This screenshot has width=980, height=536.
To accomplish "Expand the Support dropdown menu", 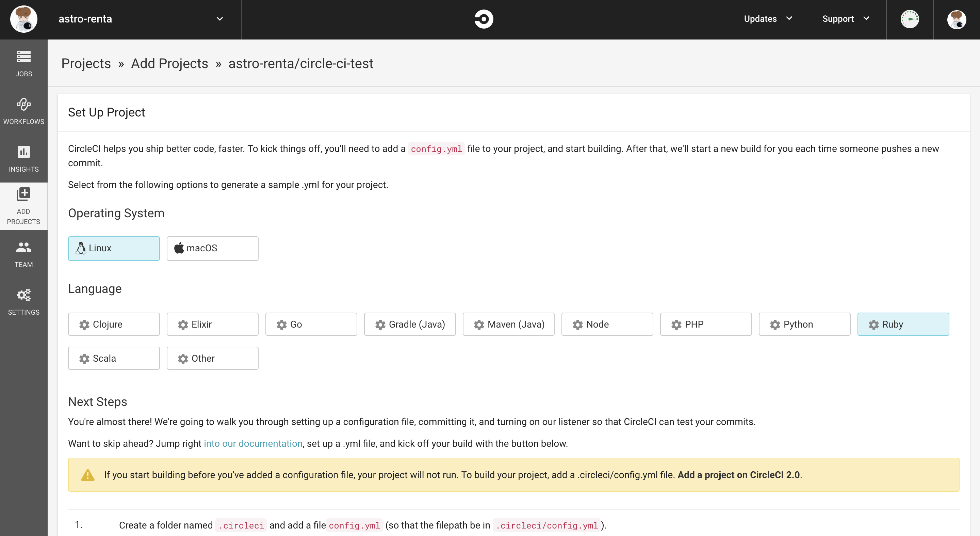I will click(x=845, y=19).
